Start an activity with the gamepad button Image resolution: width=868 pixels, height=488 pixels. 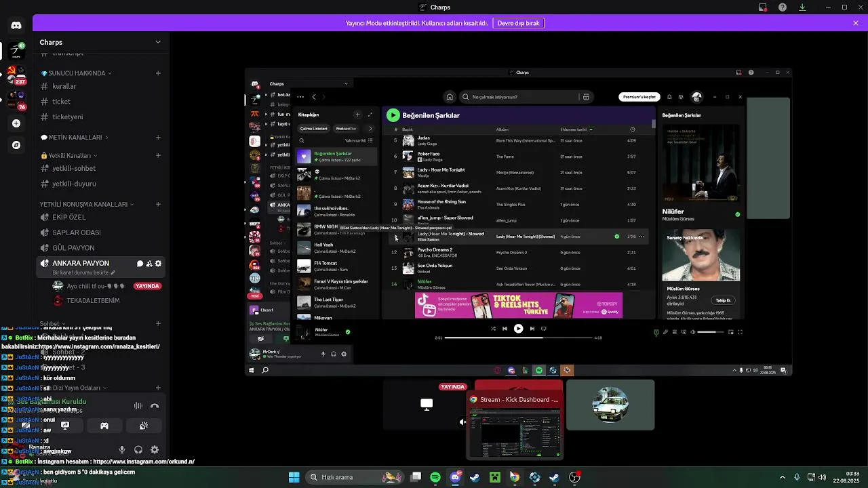pyautogui.click(x=104, y=426)
